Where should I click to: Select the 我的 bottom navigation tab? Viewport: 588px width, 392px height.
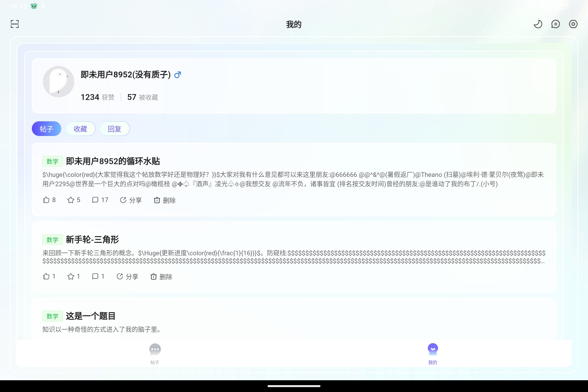point(433,354)
